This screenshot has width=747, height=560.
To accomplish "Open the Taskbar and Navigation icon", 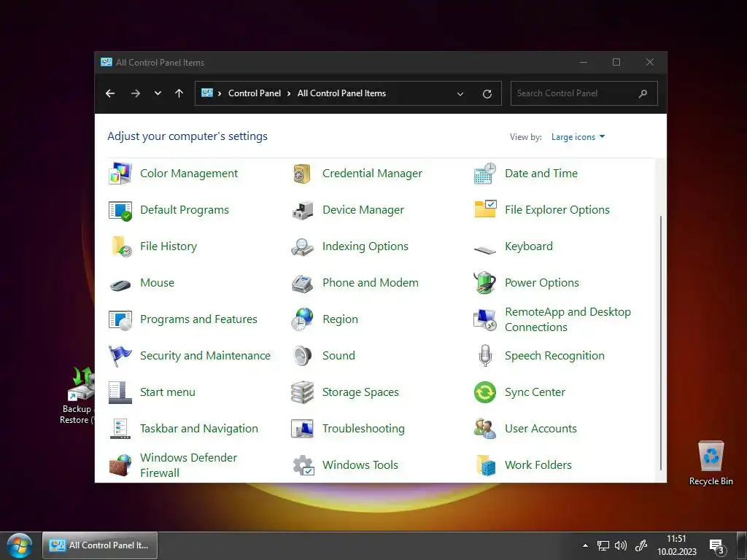I will pyautogui.click(x=120, y=429).
